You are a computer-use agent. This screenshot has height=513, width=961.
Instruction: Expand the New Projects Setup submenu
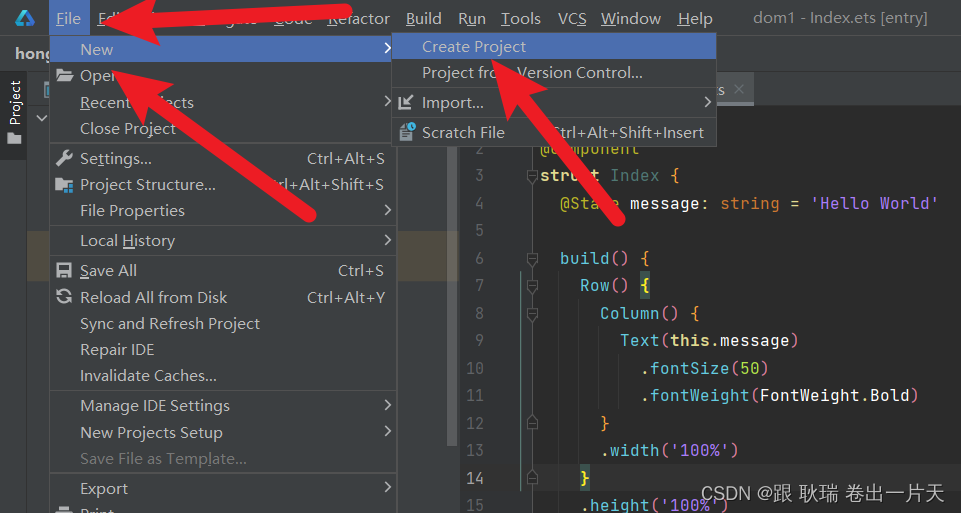point(387,431)
